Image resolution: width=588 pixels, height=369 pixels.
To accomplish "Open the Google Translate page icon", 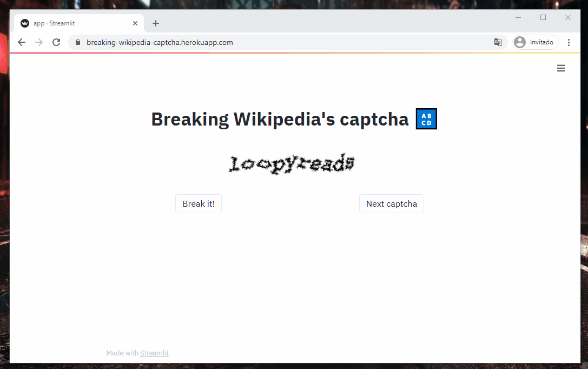I will point(498,42).
